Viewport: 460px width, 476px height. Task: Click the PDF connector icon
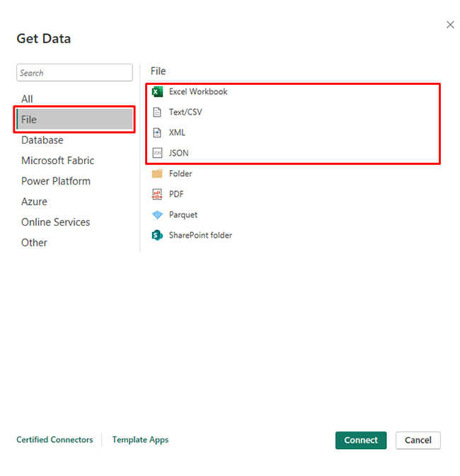click(157, 195)
